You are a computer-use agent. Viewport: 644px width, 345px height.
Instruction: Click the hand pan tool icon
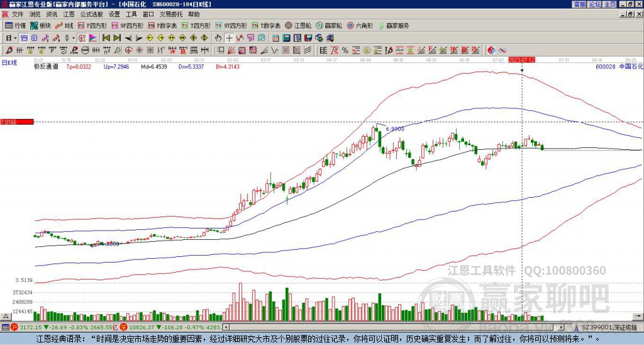[x=218, y=38]
